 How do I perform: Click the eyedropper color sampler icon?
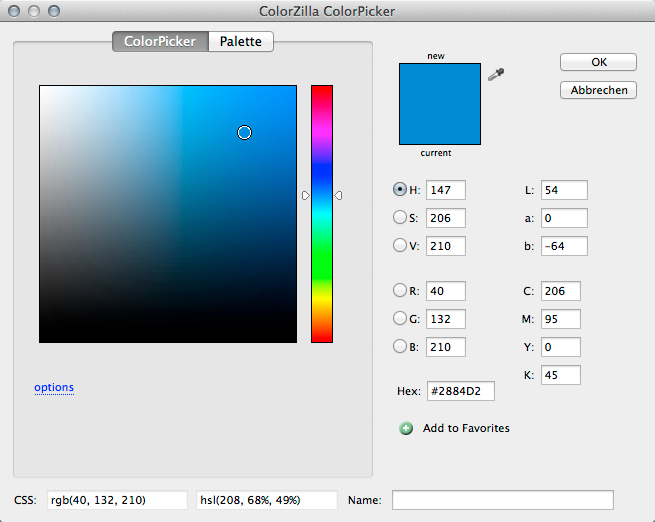tap(495, 75)
